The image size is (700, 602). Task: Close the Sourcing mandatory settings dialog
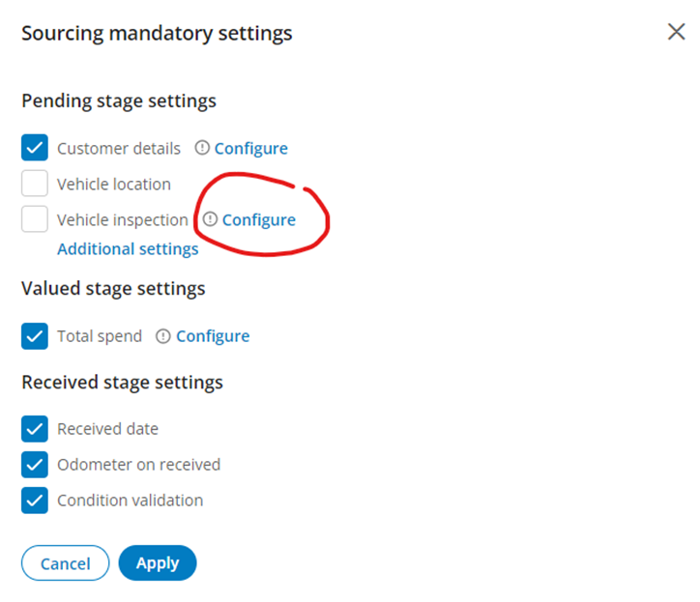677,32
